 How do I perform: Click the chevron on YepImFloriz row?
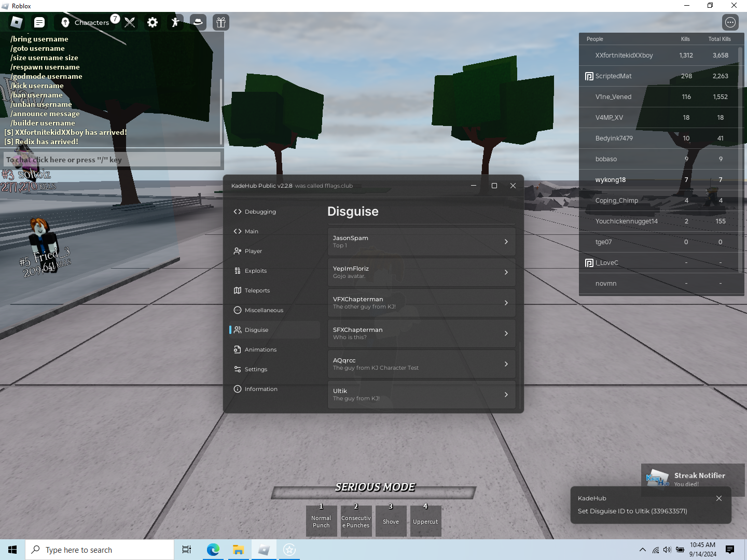[506, 272]
